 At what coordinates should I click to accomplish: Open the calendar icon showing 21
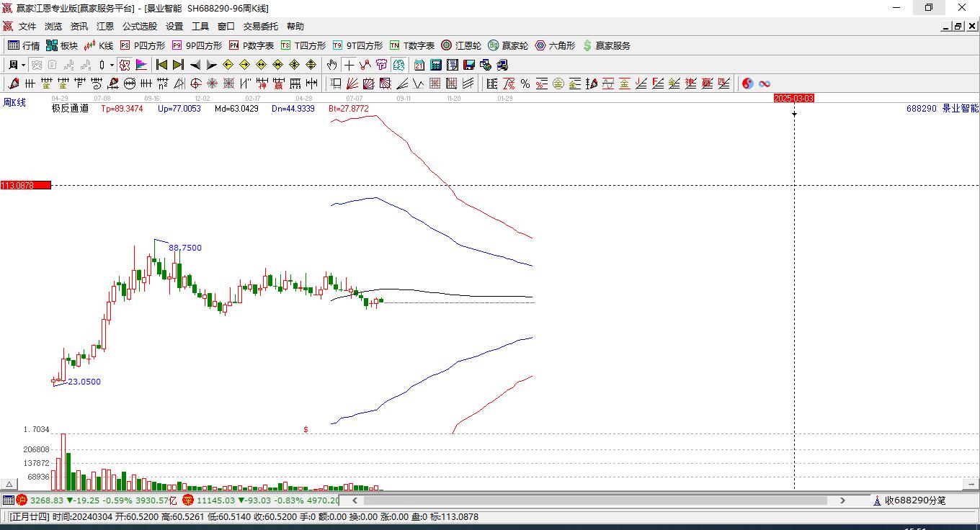[x=419, y=65]
